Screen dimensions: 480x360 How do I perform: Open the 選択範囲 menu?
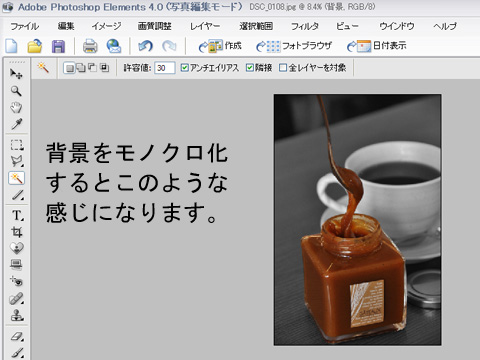(256, 26)
